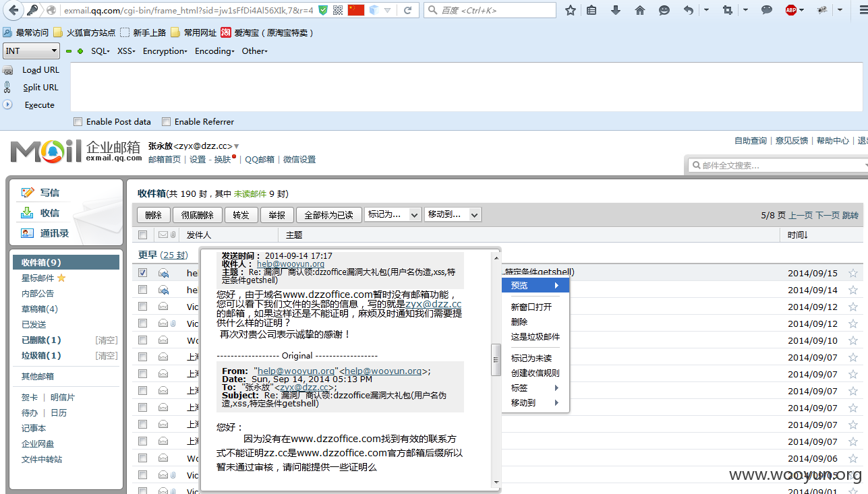
Task: Expand account arrow beside zyx@dzz.cc
Action: 237,146
